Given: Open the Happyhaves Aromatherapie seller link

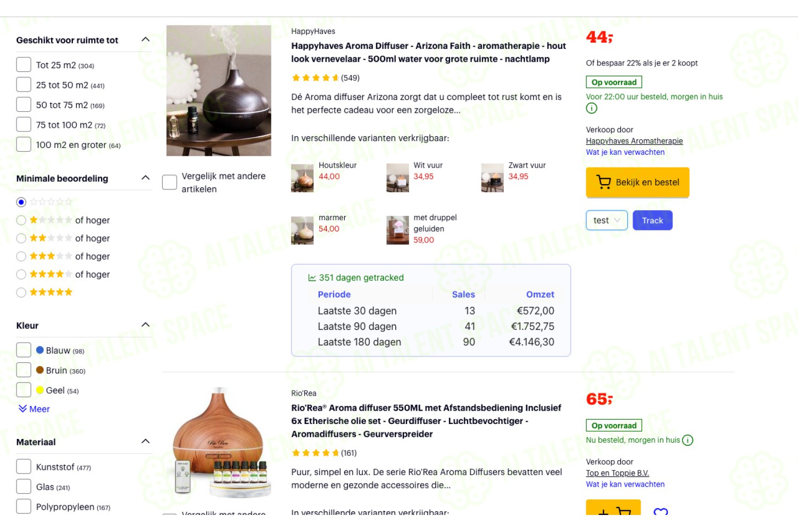Looking at the screenshot, I should tap(634, 141).
